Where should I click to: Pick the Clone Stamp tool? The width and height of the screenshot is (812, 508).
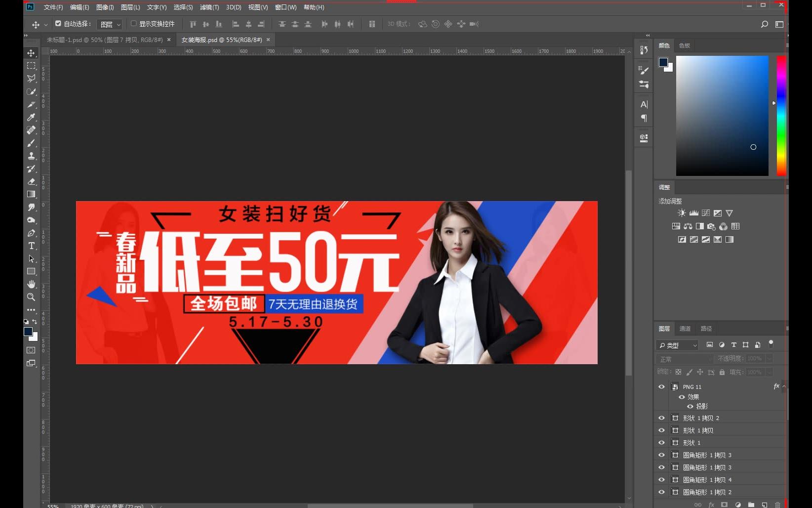31,156
